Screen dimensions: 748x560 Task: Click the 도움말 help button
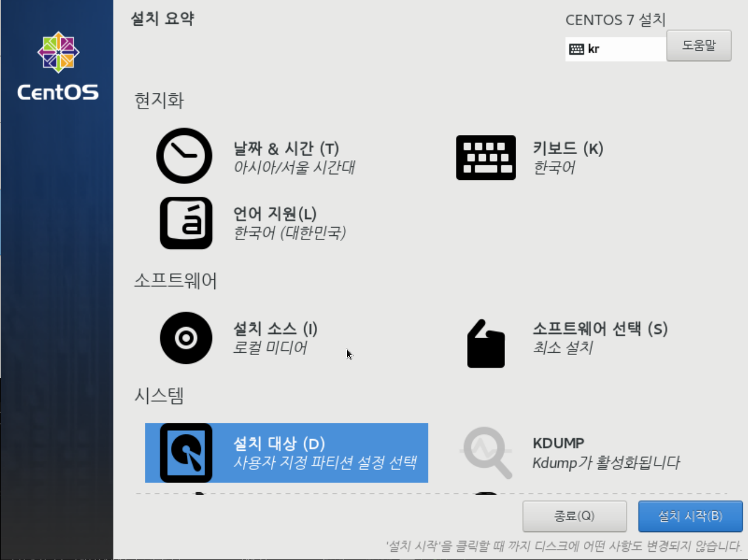point(699,46)
